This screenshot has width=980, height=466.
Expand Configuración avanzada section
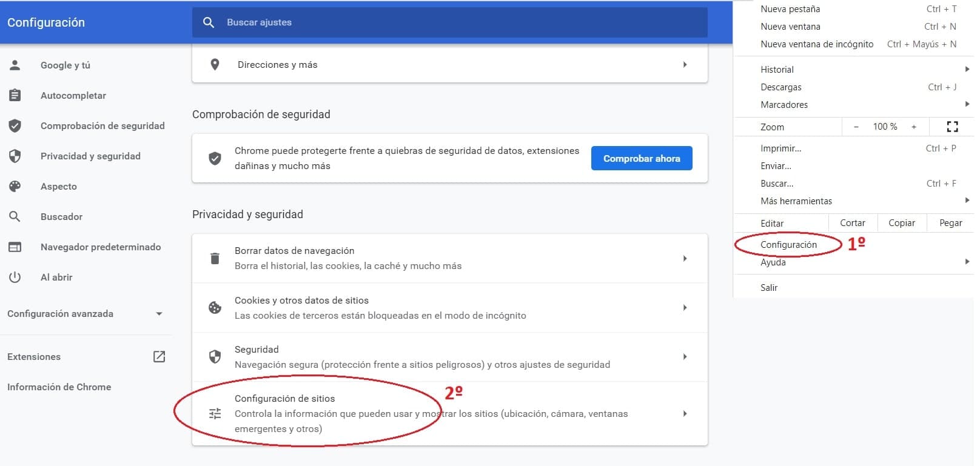tap(159, 314)
